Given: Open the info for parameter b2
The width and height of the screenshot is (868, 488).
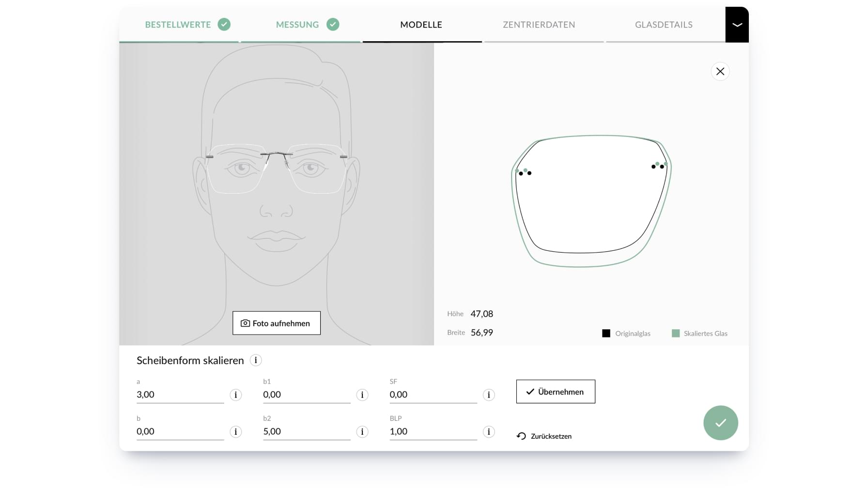Looking at the screenshot, I should coord(362,432).
